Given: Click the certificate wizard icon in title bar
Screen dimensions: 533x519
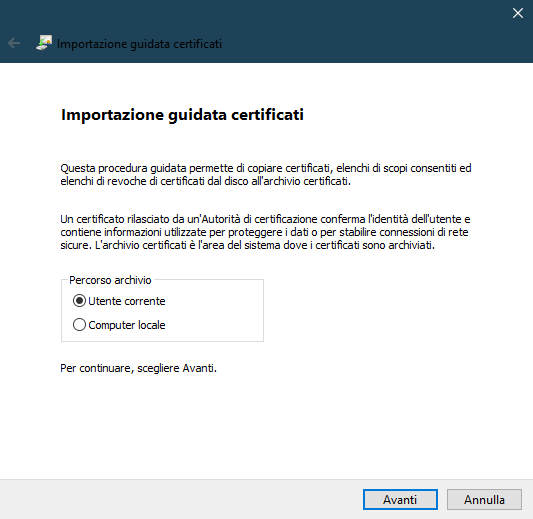Looking at the screenshot, I should tap(44, 43).
